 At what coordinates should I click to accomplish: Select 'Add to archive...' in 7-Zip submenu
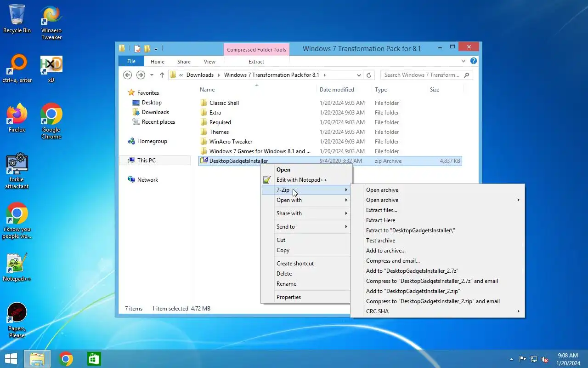438,251
